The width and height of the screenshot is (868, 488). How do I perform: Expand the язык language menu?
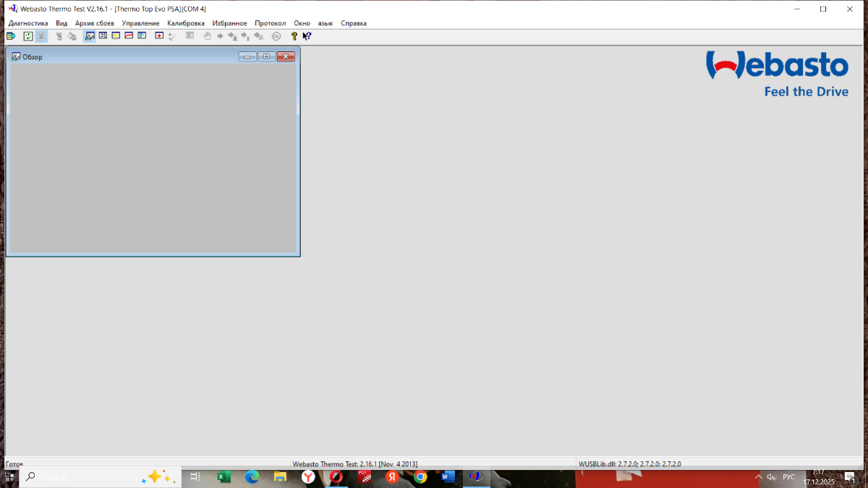[x=325, y=23]
